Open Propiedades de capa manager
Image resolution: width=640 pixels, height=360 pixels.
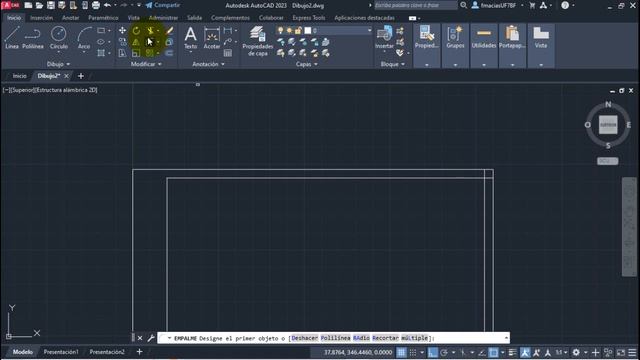point(258,41)
